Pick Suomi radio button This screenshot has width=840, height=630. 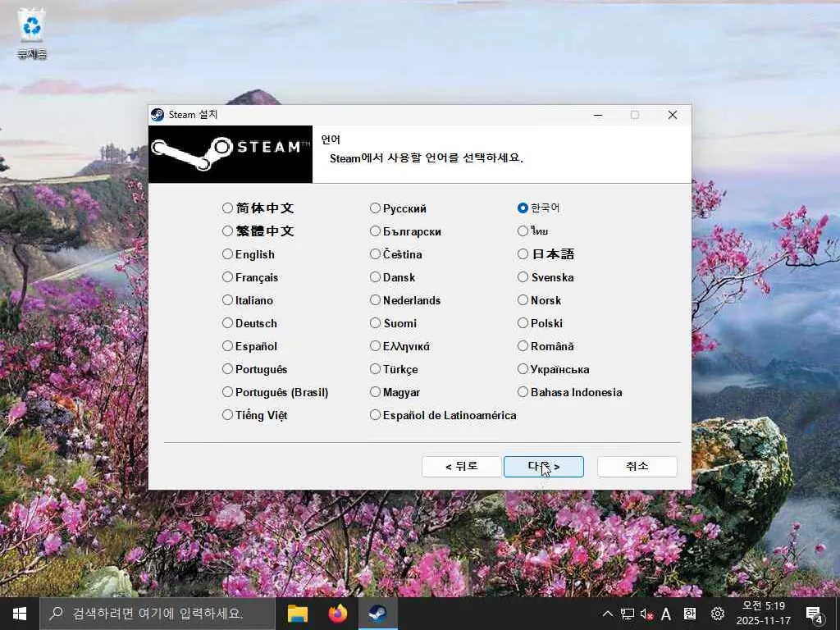393,323
